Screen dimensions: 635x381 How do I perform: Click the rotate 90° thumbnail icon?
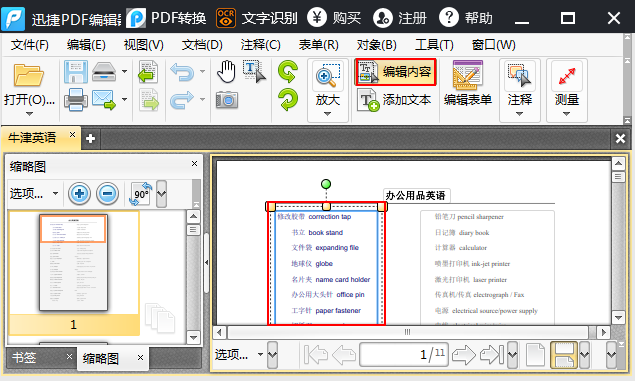click(141, 194)
